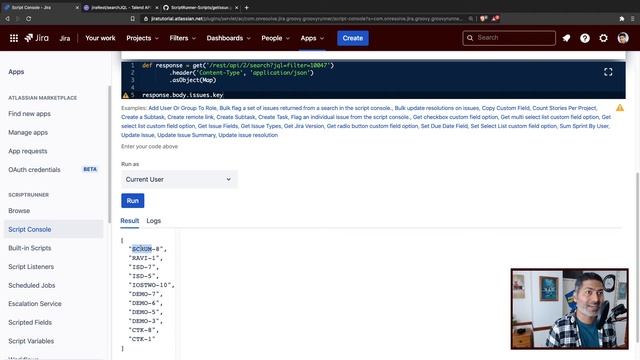Open the user profile avatar

[x=622, y=38]
